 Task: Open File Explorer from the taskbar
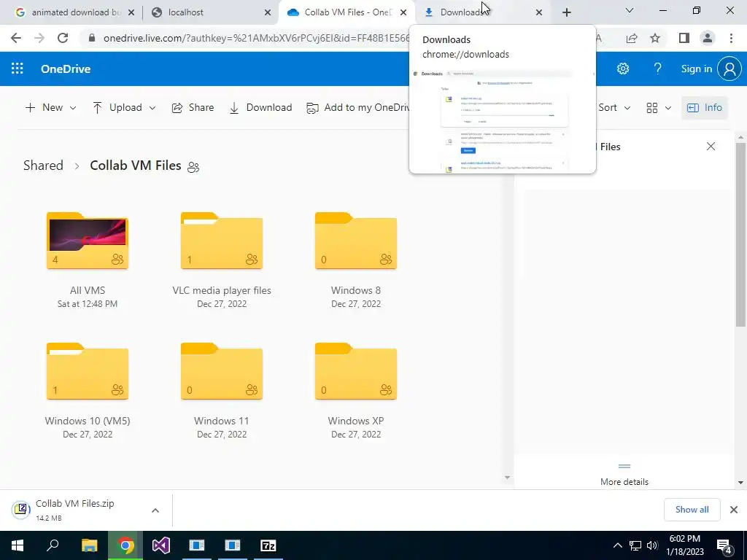89,545
